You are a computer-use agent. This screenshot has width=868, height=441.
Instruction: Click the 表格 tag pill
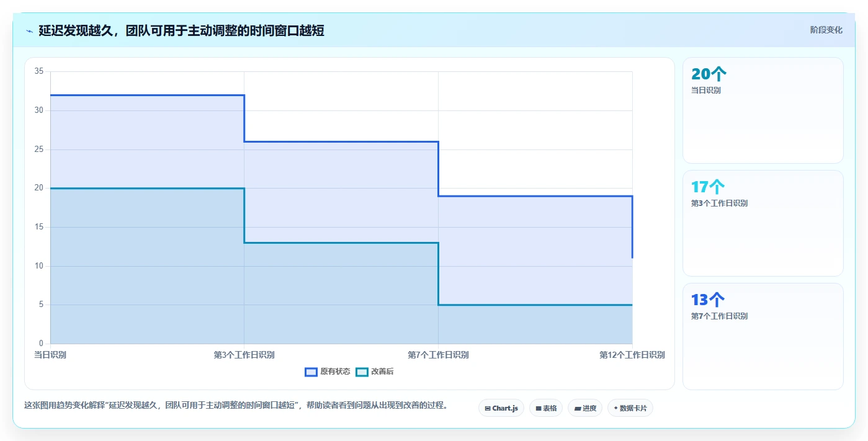pos(546,408)
